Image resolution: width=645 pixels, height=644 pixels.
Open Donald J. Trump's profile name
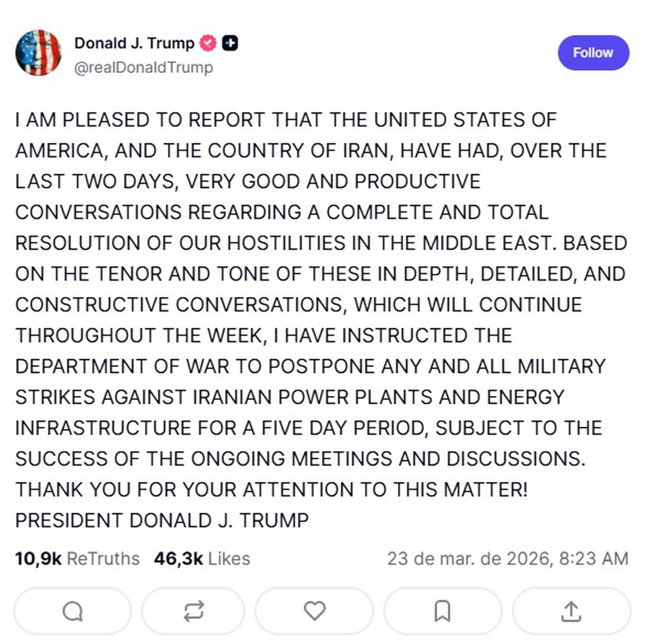(x=134, y=43)
